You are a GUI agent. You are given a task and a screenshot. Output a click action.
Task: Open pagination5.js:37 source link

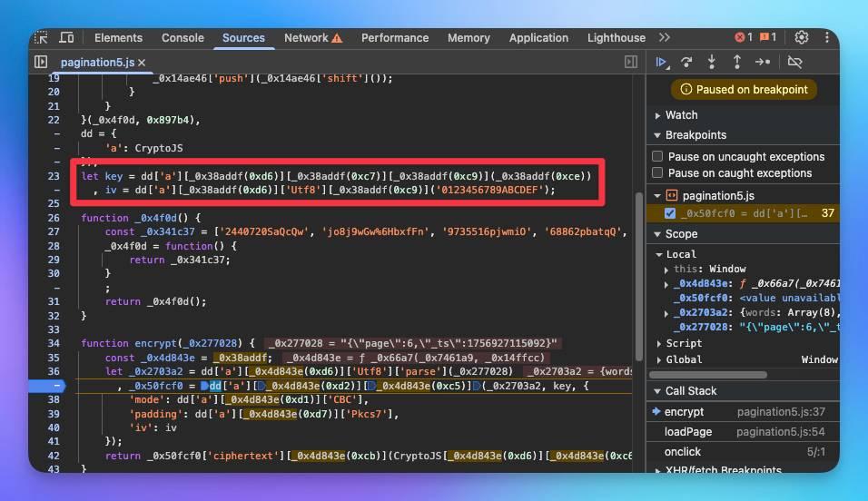[781, 412]
